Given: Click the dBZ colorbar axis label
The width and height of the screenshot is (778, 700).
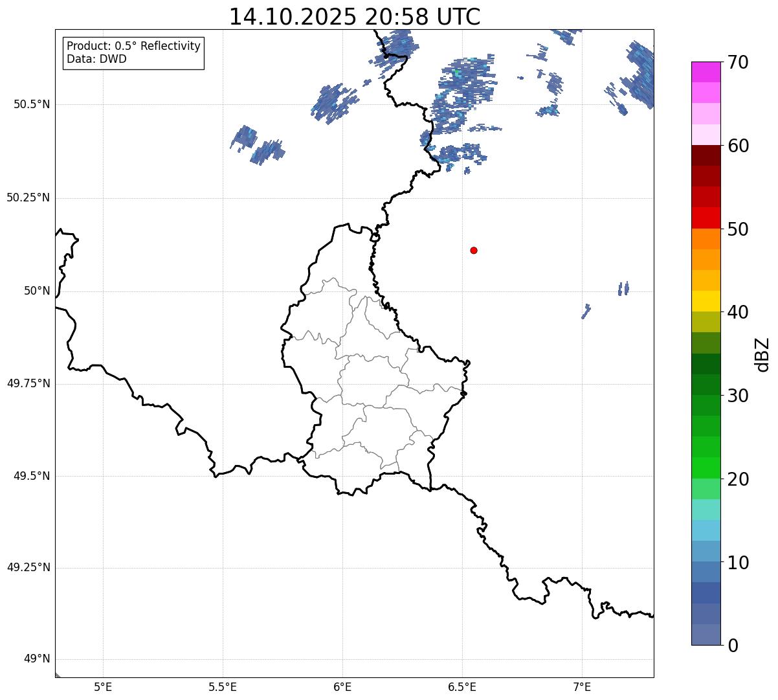Looking at the screenshot, I should pos(762,354).
